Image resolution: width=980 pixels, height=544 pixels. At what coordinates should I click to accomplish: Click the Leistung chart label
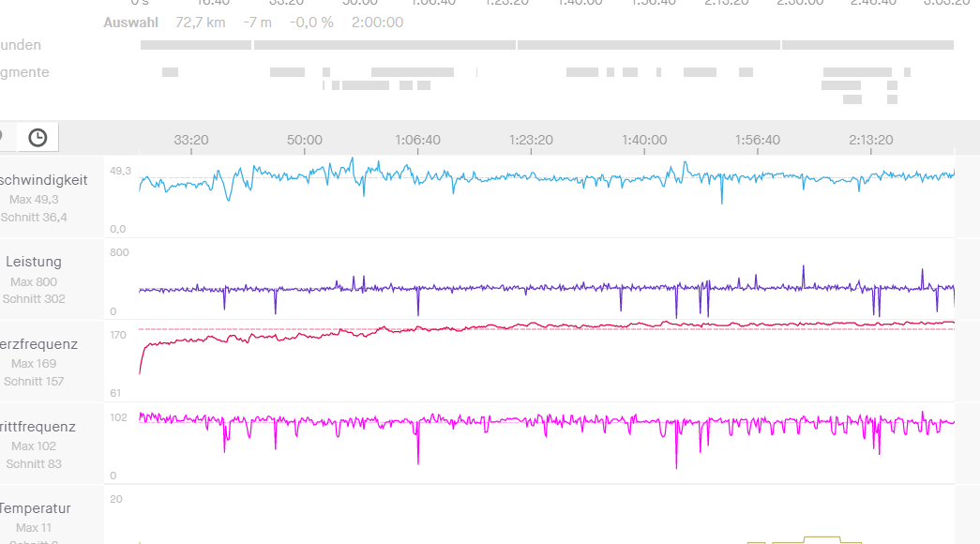[x=34, y=263]
